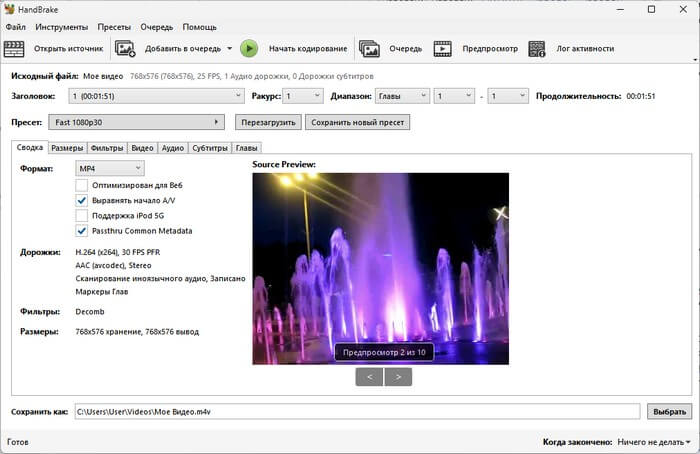The image size is (700, 454).
Task: Click the Open Source clapperboard icon
Action: [x=14, y=49]
